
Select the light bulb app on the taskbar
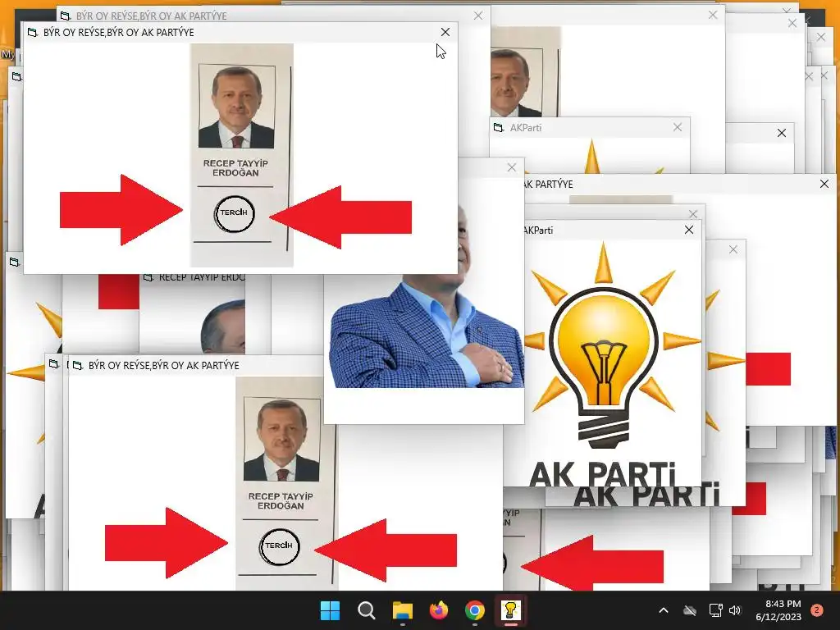click(510, 610)
